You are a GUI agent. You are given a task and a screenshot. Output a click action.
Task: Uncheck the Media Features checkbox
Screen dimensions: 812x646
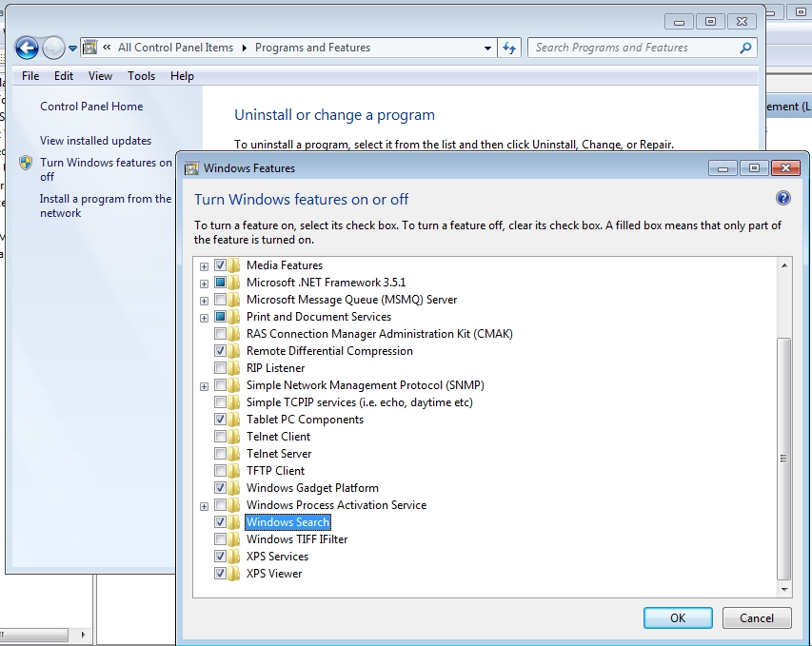(x=220, y=265)
